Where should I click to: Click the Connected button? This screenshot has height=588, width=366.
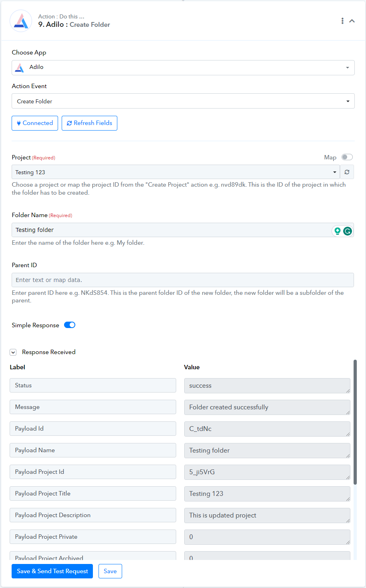35,123
